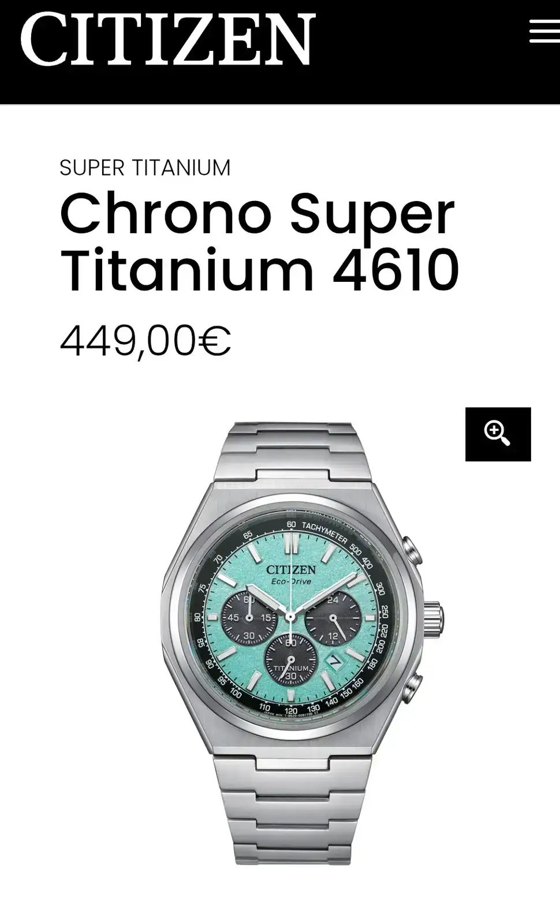Click the TACHYMETER label on the bezel
The width and height of the screenshot is (560, 924).
pyautogui.click(x=324, y=533)
